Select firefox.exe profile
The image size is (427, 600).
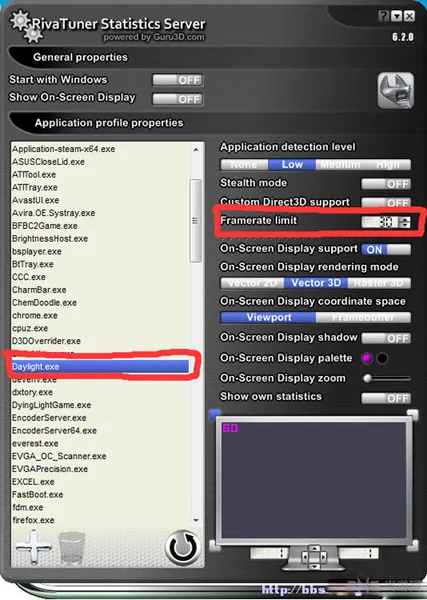tap(33, 520)
